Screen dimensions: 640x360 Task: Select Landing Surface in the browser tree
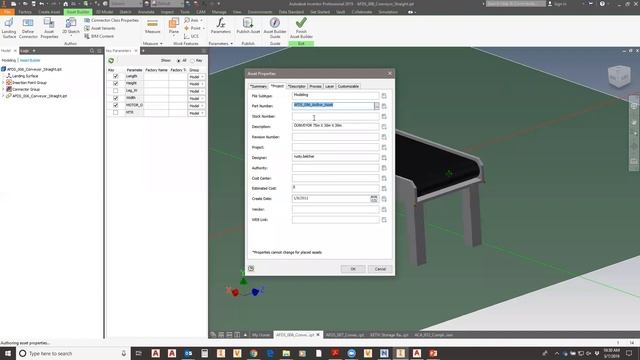[x=25, y=76]
